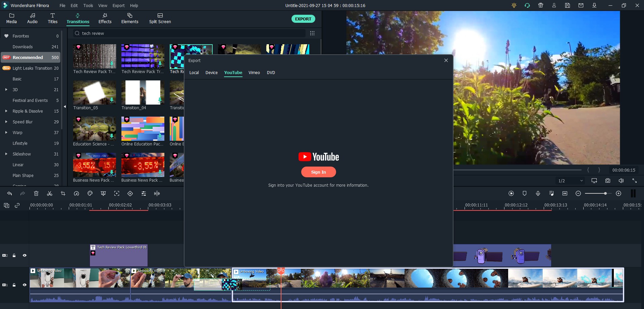Toggle lock on track 1
The width and height of the screenshot is (644, 309).
(14, 285)
